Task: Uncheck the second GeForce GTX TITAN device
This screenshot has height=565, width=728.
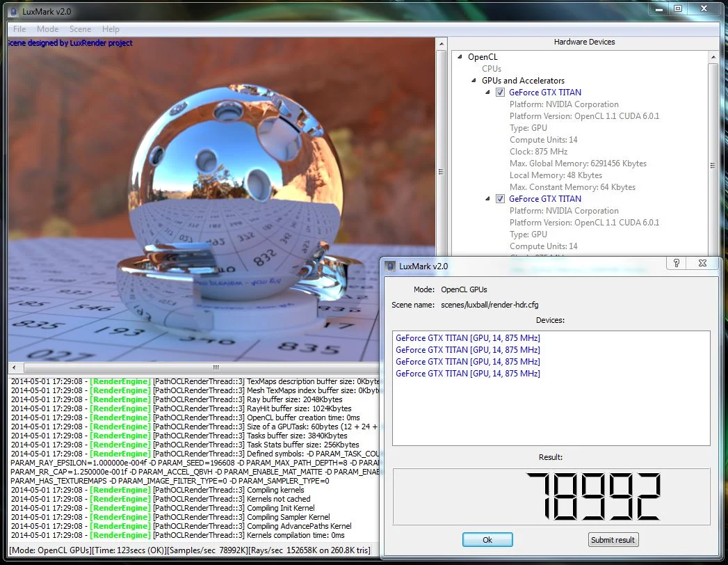Action: (500, 198)
